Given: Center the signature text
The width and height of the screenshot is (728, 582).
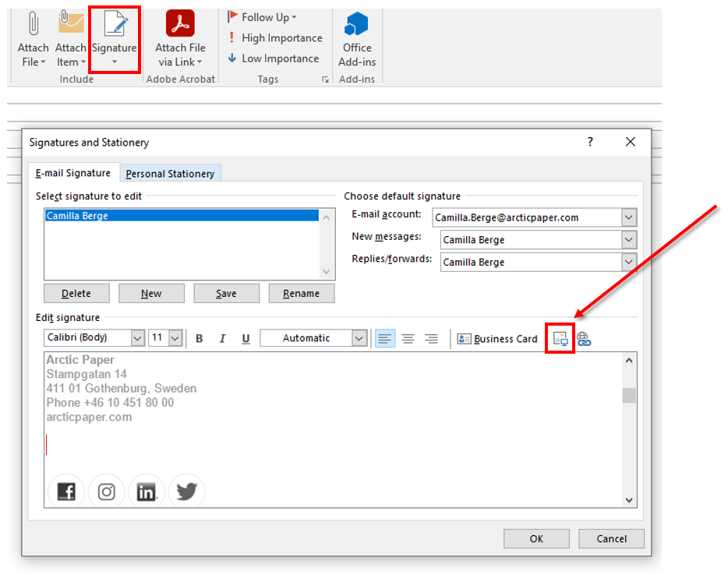Looking at the screenshot, I should point(408,338).
